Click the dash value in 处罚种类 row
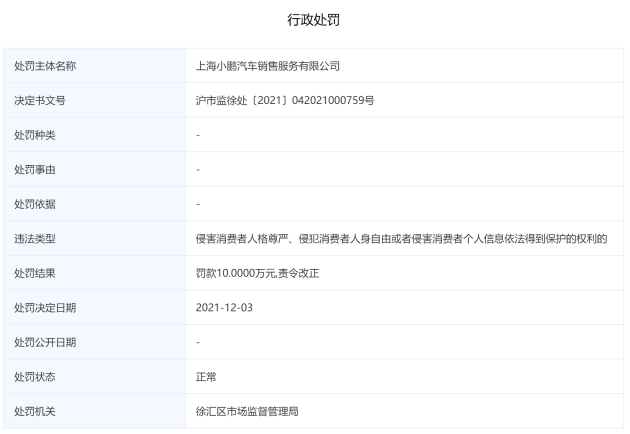The image size is (630, 434). (198, 135)
